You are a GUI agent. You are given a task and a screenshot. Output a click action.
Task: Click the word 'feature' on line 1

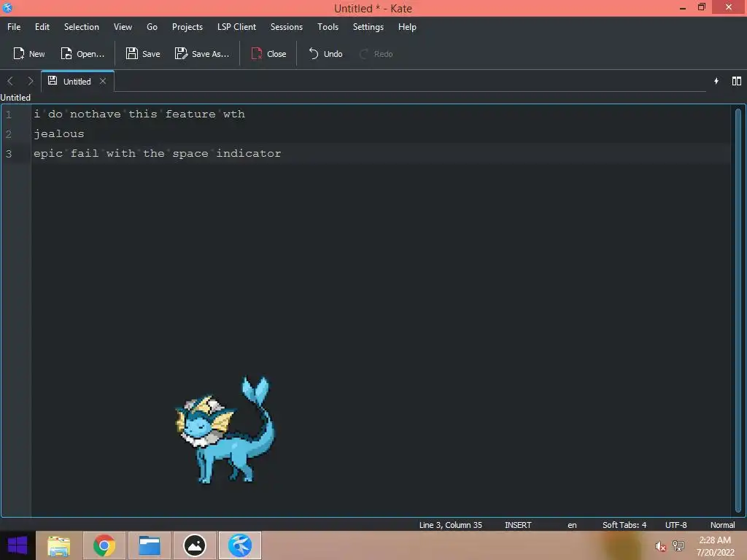pyautogui.click(x=190, y=114)
